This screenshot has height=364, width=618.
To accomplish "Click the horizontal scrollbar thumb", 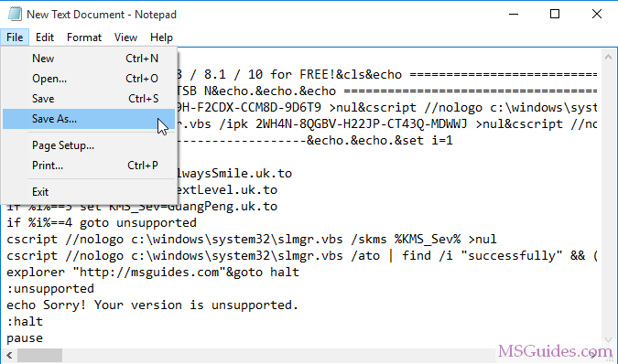I will tap(39, 356).
